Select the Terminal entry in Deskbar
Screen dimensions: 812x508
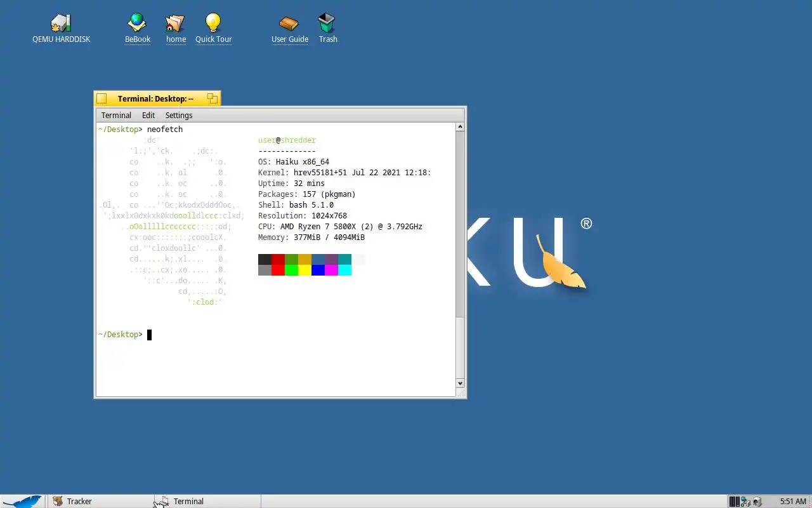207,501
